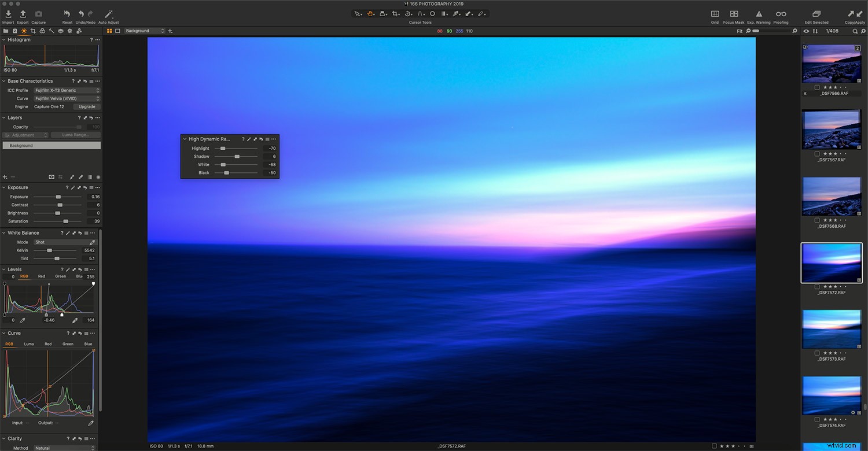Click the Import icon
The height and width of the screenshot is (451, 868).
pyautogui.click(x=8, y=13)
